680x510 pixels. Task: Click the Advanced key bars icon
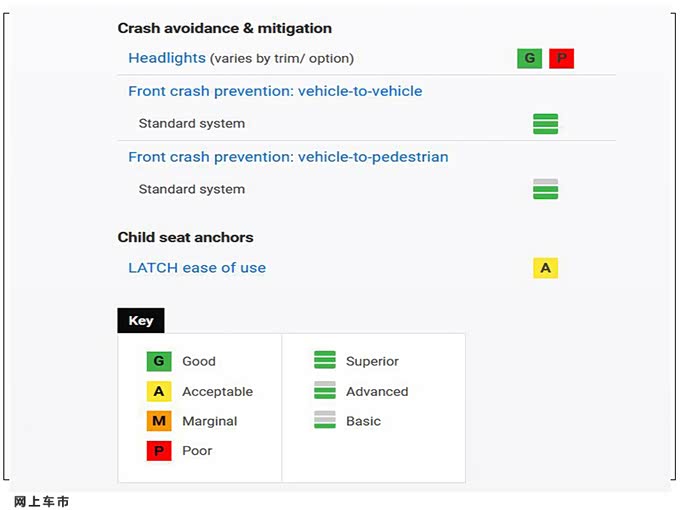(x=324, y=391)
